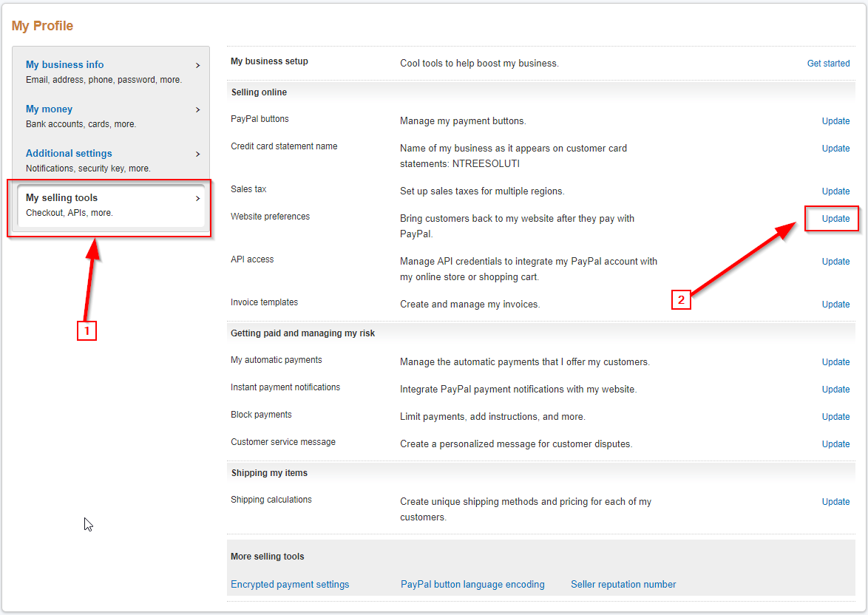Open Additional settings section
The width and height of the screenshot is (868, 615).
point(69,153)
